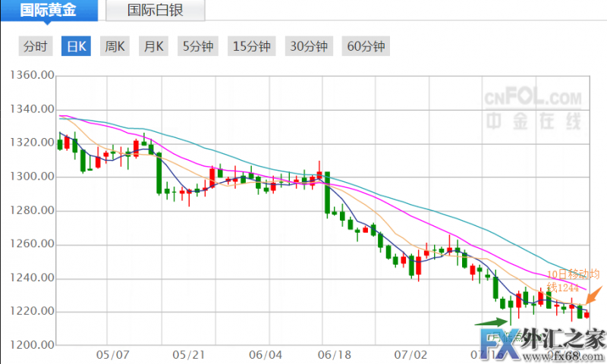The width and height of the screenshot is (607, 364).
Task: Click the last red candle on the chart
Action: 588,315
